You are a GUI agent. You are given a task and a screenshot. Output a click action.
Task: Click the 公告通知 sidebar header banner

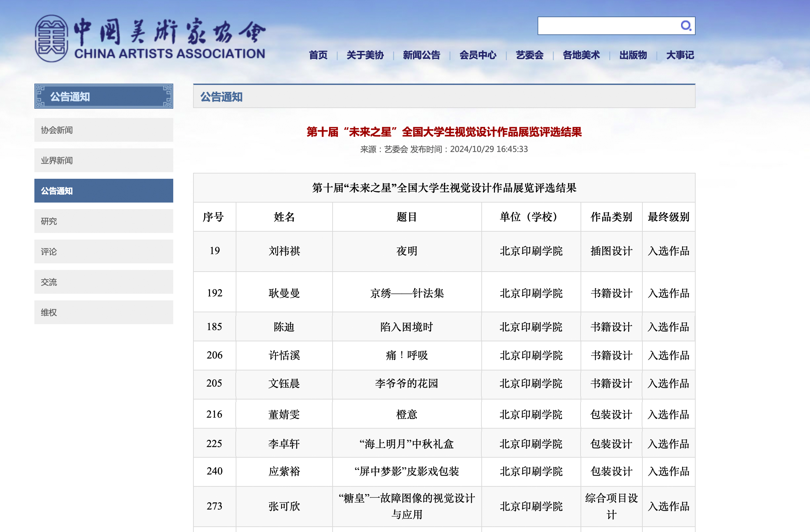tap(103, 96)
